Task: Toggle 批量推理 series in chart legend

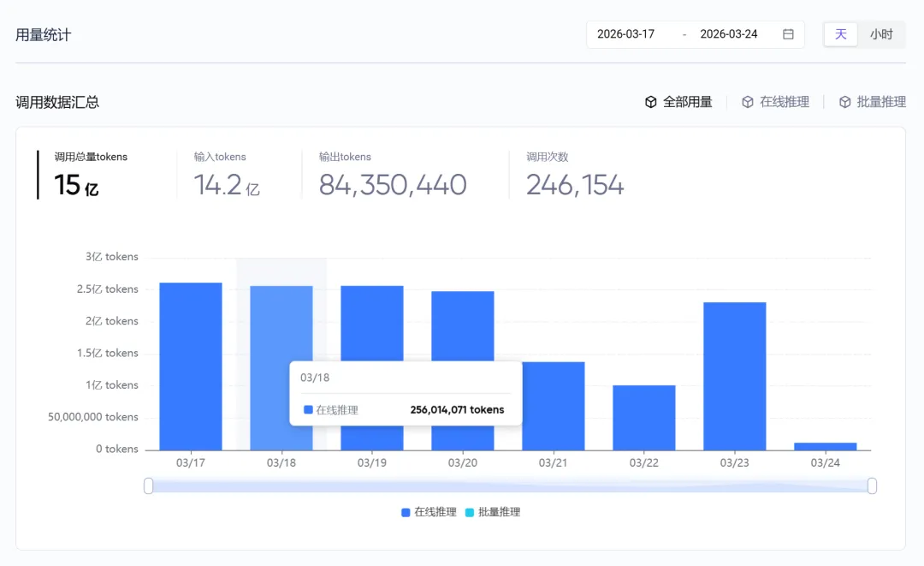Action: pyautogui.click(x=493, y=512)
